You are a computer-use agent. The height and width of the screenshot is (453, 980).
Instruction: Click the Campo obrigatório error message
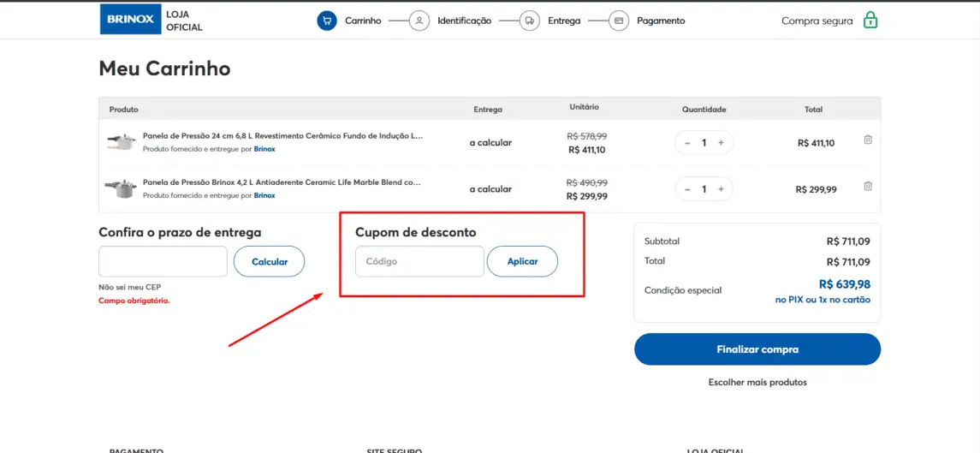click(x=134, y=301)
